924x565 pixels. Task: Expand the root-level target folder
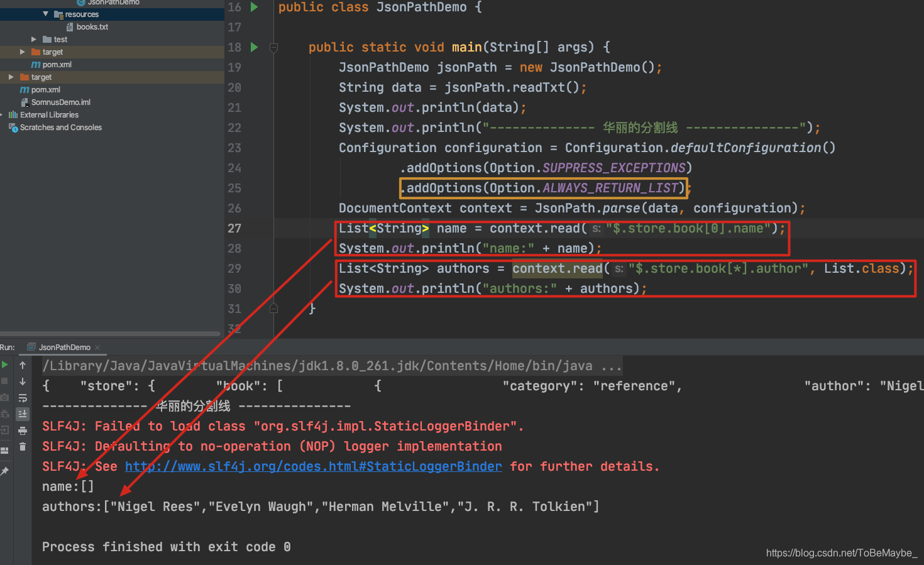11,77
